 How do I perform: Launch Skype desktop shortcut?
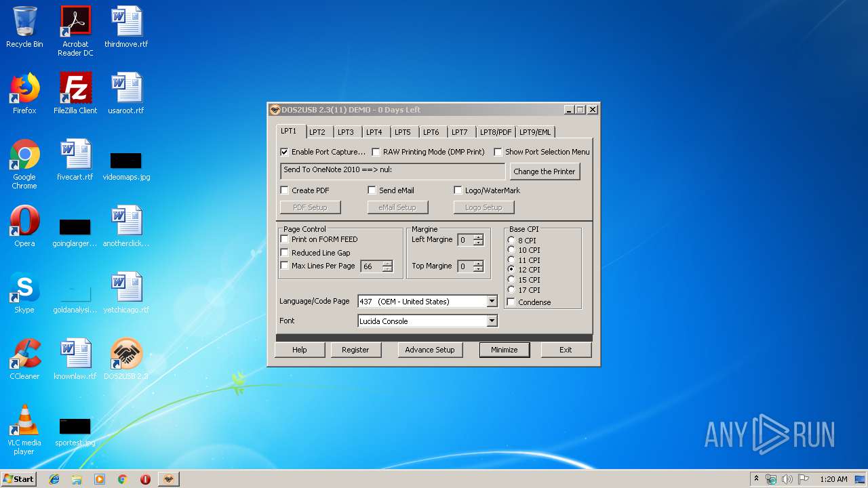point(24,293)
